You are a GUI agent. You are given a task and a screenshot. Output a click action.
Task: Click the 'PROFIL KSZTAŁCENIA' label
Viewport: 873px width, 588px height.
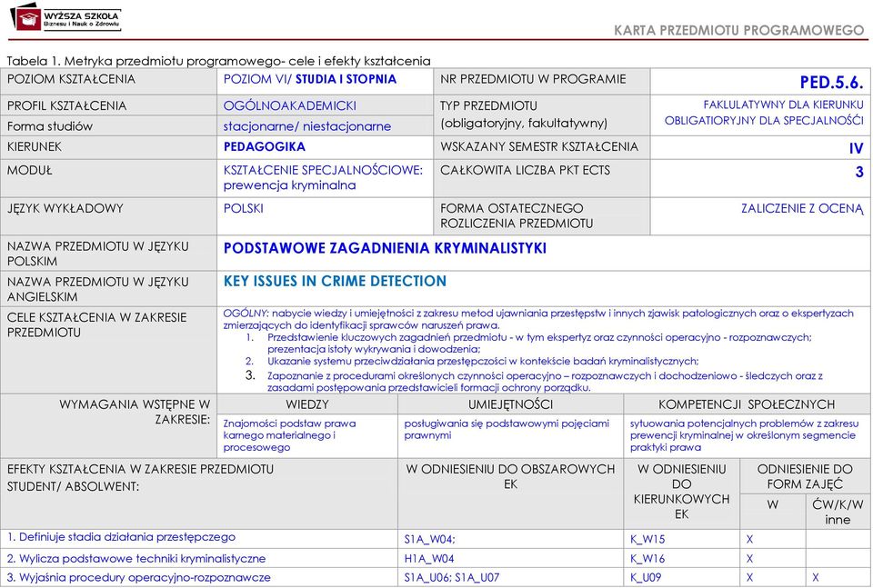click(66, 105)
